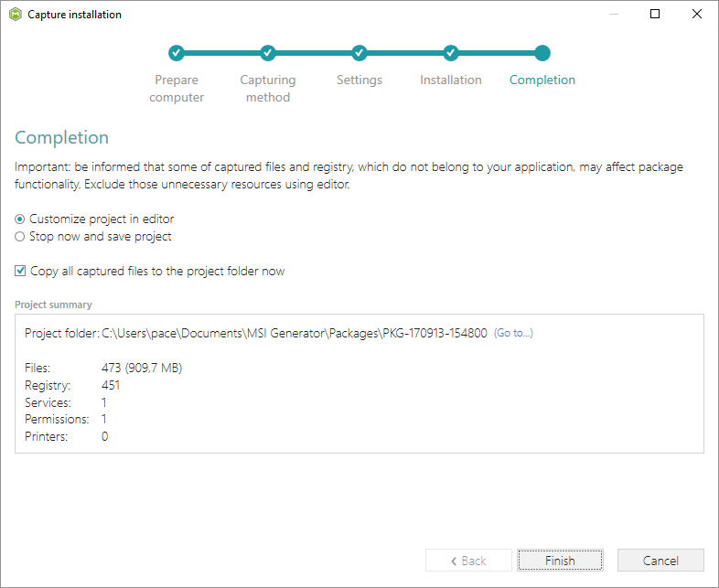
Task: Click the Settings step checkmark circle
Action: pos(359,53)
